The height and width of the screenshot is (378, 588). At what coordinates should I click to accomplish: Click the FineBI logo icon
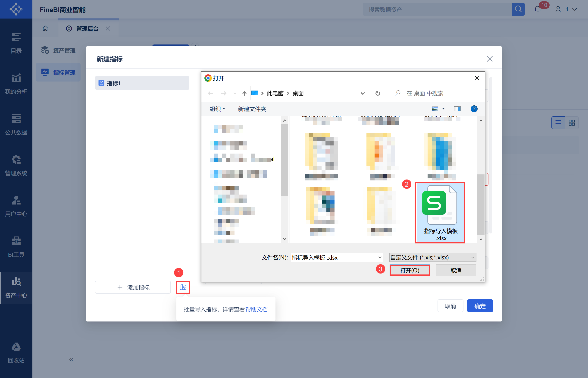point(16,9)
